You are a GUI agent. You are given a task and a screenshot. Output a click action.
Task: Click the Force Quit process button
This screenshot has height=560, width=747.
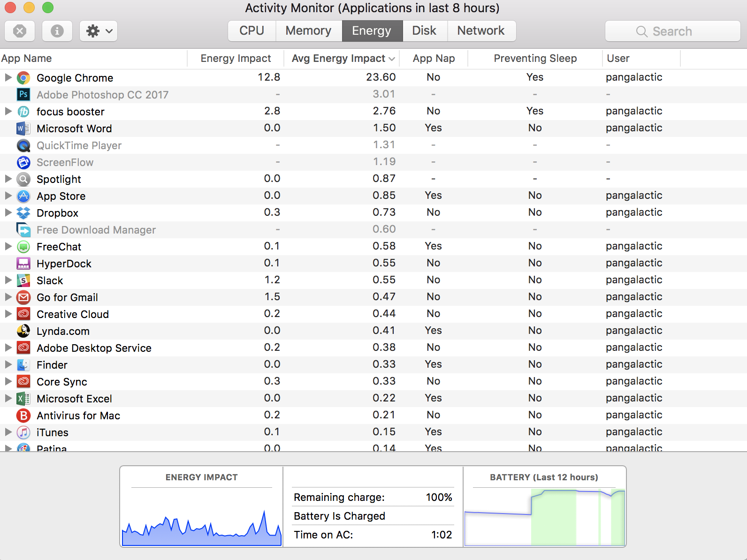(20, 31)
